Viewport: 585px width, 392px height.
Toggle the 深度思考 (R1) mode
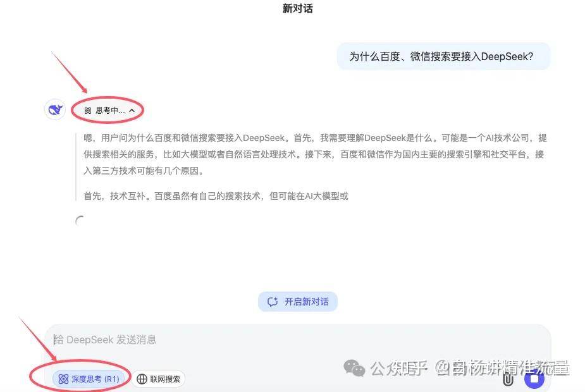[89, 379]
